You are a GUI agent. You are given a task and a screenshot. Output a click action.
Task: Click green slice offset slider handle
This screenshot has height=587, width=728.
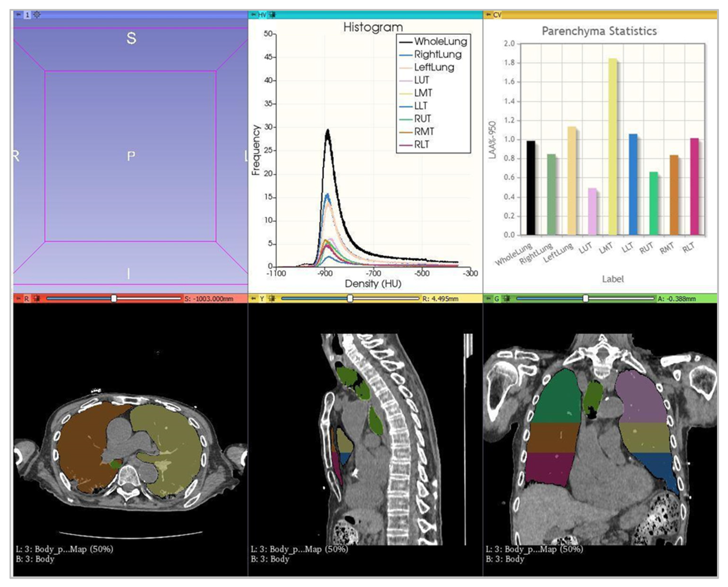[586, 298]
